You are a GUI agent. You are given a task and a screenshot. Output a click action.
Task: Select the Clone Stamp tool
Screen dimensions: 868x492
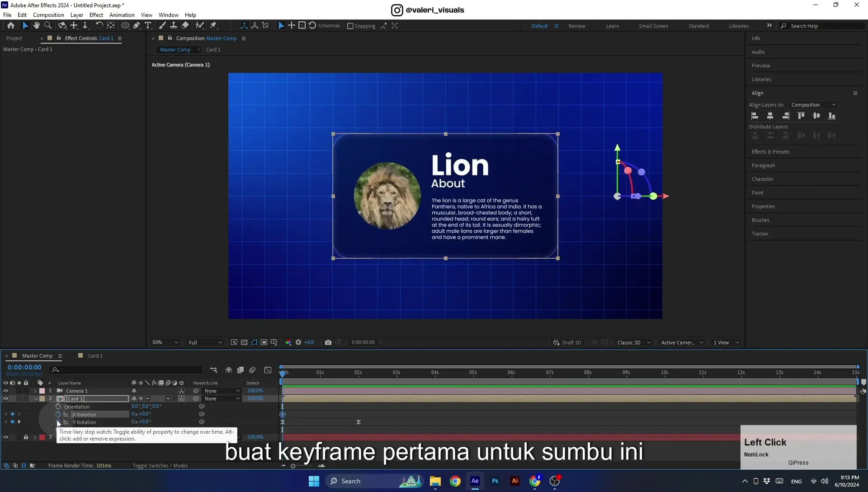tap(173, 26)
